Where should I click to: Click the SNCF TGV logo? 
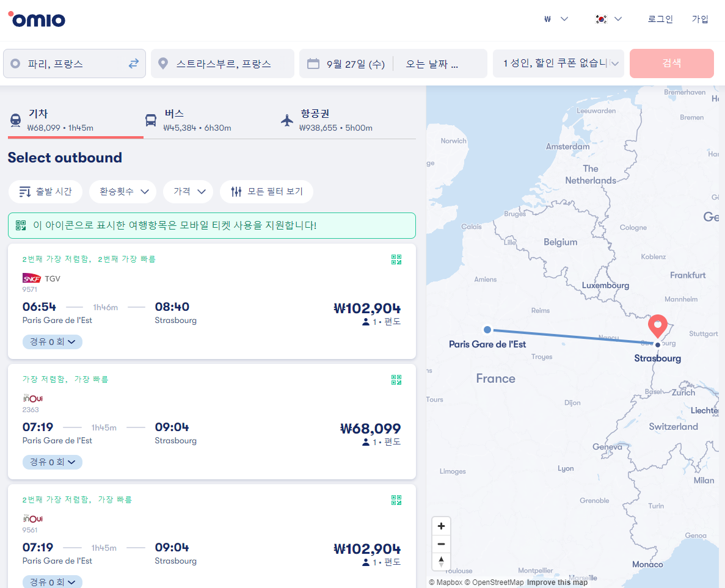pos(32,278)
